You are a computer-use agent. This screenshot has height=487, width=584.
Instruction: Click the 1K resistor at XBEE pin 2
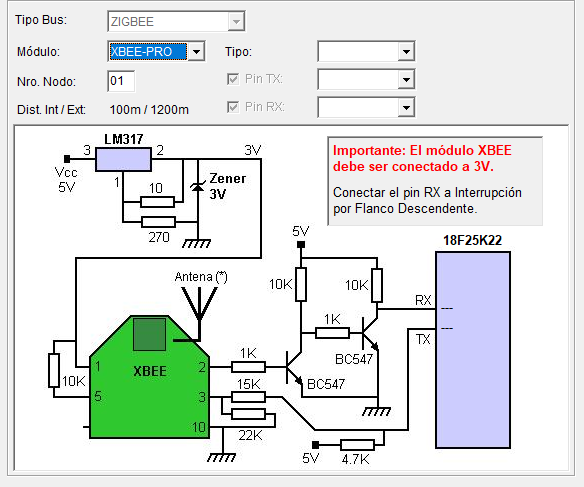pyautogui.click(x=248, y=367)
